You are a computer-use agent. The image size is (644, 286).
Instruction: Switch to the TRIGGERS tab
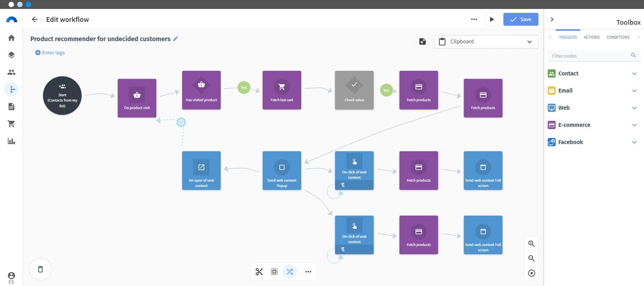point(568,37)
